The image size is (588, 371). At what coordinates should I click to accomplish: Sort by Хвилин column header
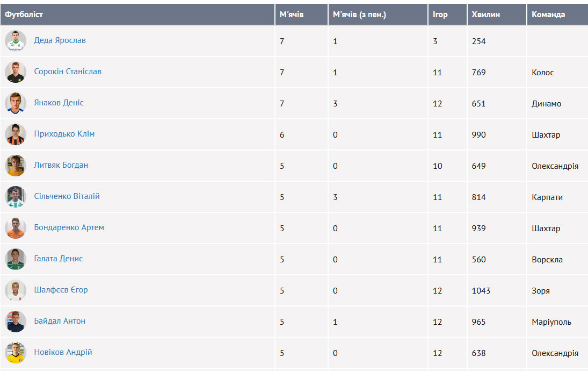pyautogui.click(x=485, y=15)
